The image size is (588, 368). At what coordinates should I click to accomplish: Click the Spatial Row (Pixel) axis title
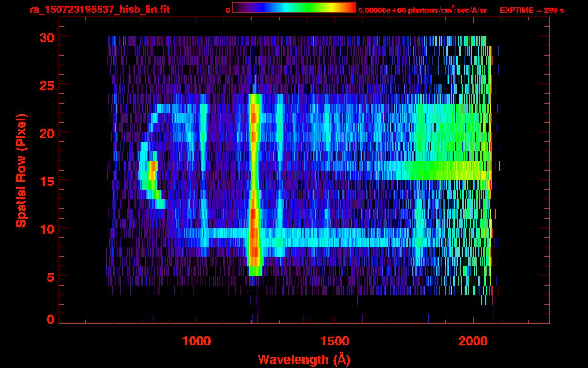(21, 171)
